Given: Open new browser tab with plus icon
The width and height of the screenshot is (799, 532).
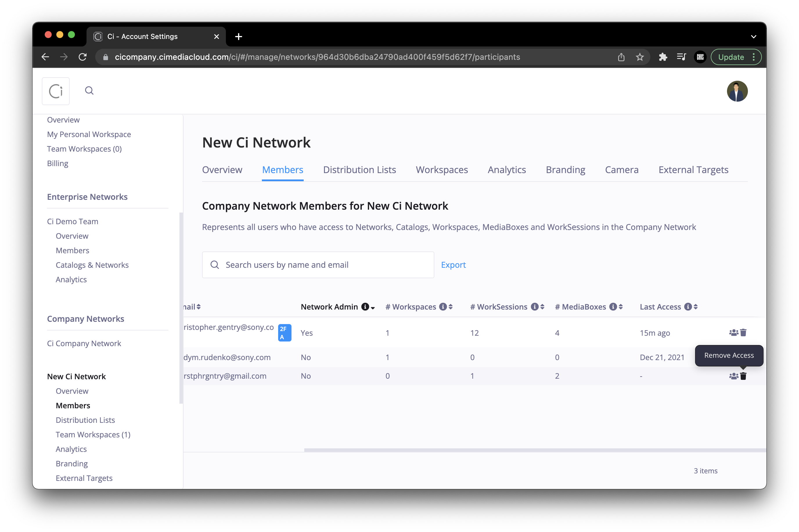Looking at the screenshot, I should pyautogui.click(x=238, y=36).
